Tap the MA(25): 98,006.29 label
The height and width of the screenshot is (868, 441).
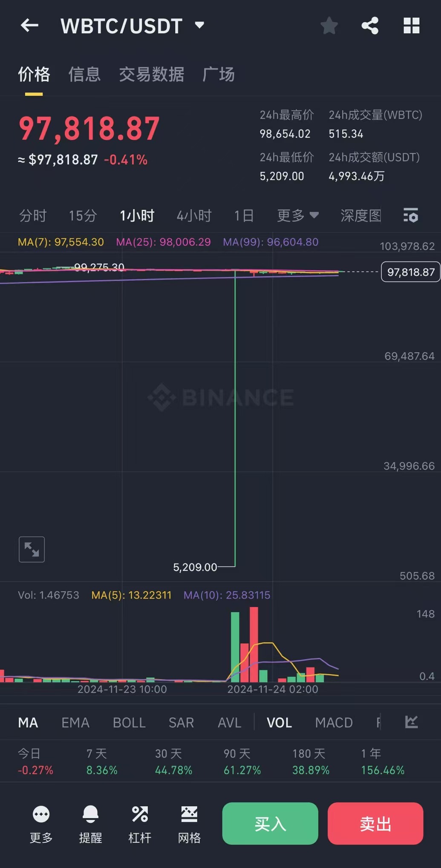(x=164, y=242)
